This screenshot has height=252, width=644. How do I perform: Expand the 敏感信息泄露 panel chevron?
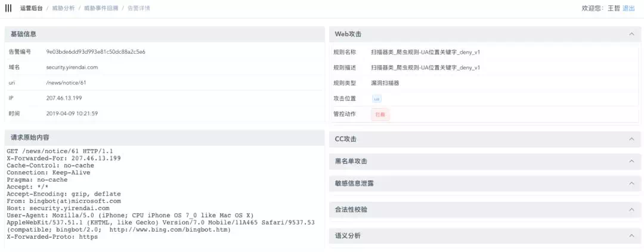tap(631, 183)
